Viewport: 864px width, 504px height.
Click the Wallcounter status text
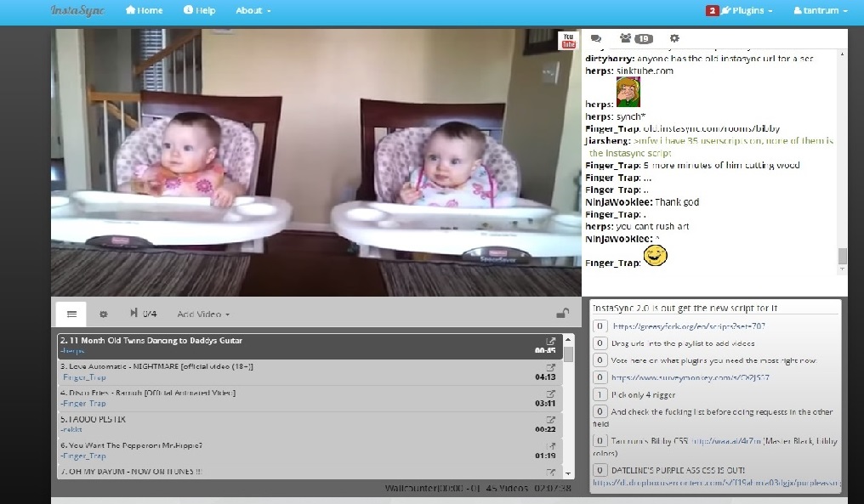click(433, 488)
